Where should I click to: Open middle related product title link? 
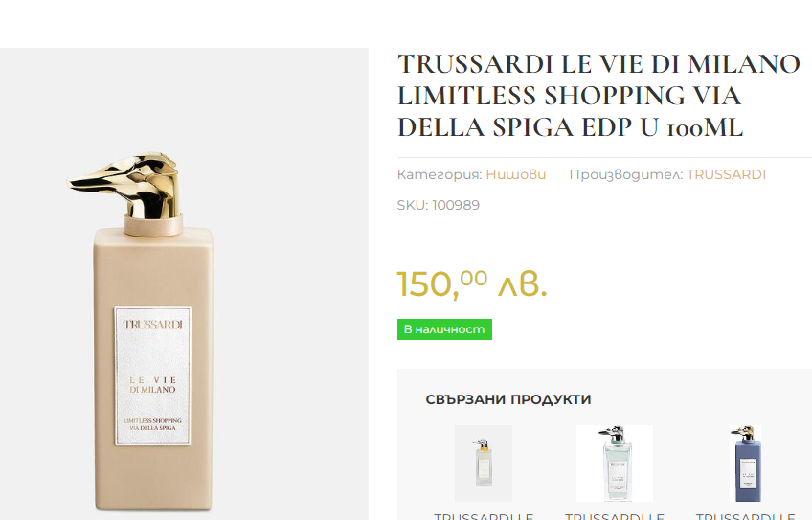pyautogui.click(x=615, y=516)
